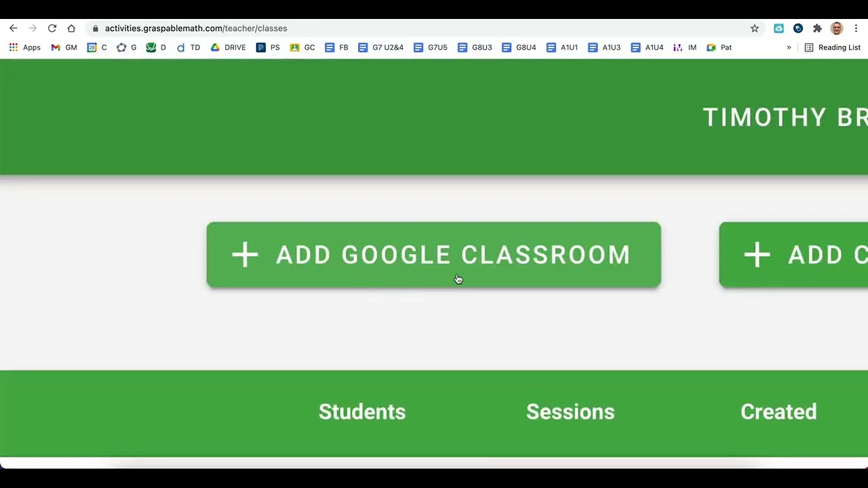Open the G7U5 bookmark
The image size is (868, 488).
[431, 47]
